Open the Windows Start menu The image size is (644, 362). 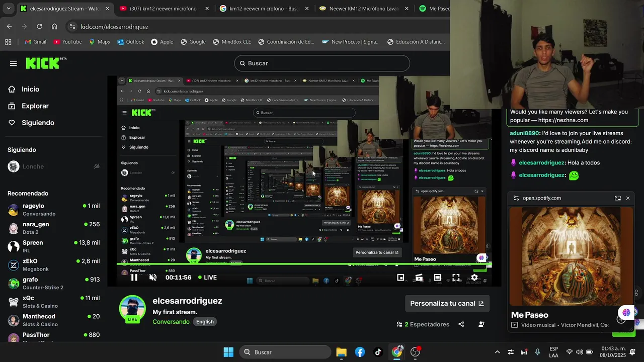(228, 352)
